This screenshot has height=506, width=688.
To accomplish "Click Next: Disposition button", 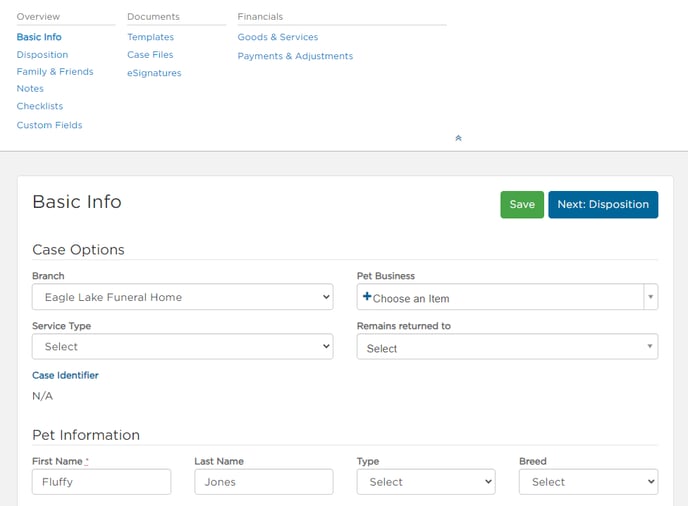I will point(603,205).
